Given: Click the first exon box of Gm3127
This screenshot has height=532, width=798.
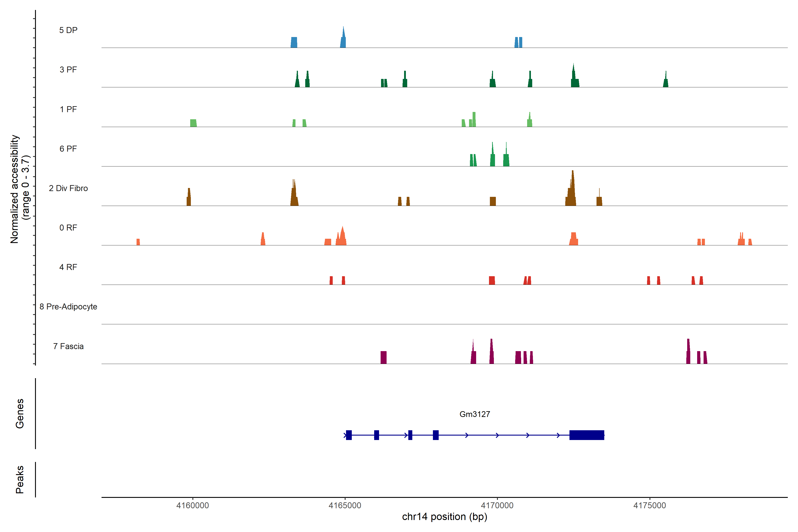Looking at the screenshot, I should click(349, 435).
